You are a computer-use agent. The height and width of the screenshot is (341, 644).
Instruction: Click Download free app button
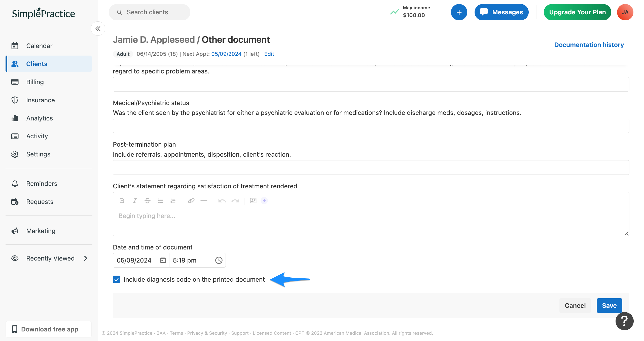[x=49, y=329]
